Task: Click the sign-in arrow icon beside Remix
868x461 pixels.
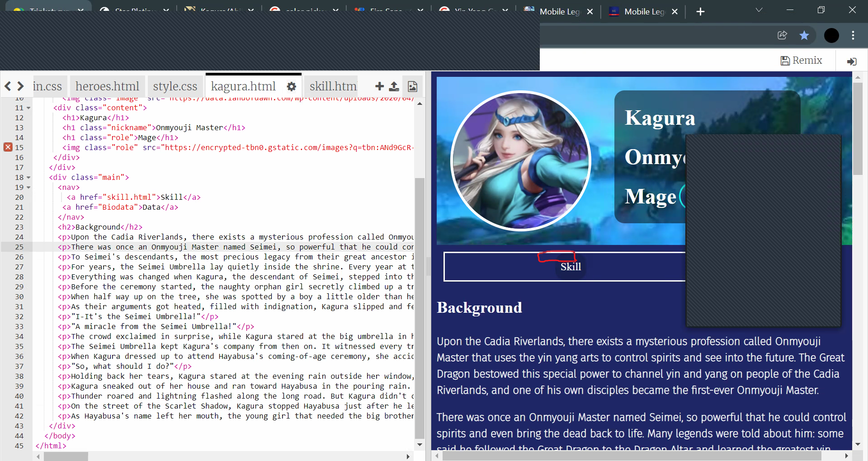Action: pyautogui.click(x=852, y=61)
